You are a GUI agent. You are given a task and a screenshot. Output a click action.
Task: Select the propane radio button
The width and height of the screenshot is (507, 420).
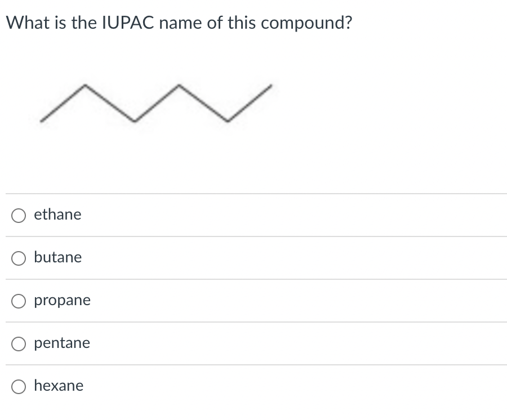click(x=18, y=301)
